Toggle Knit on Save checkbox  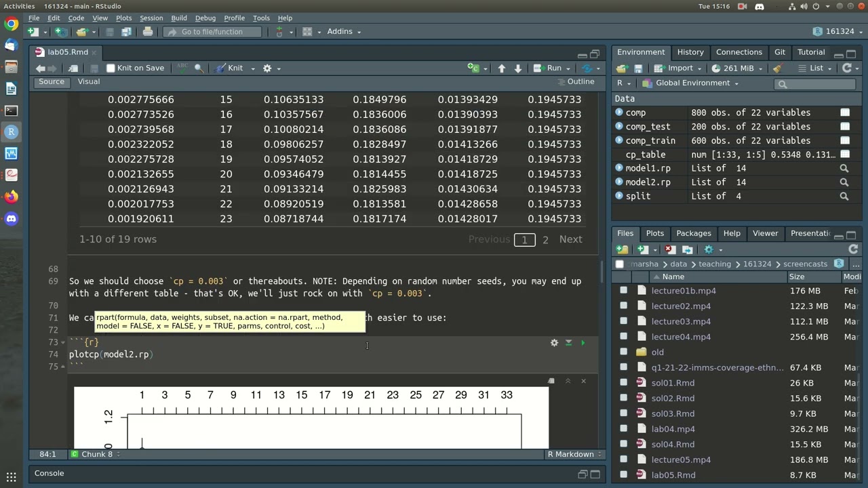pyautogui.click(x=111, y=68)
